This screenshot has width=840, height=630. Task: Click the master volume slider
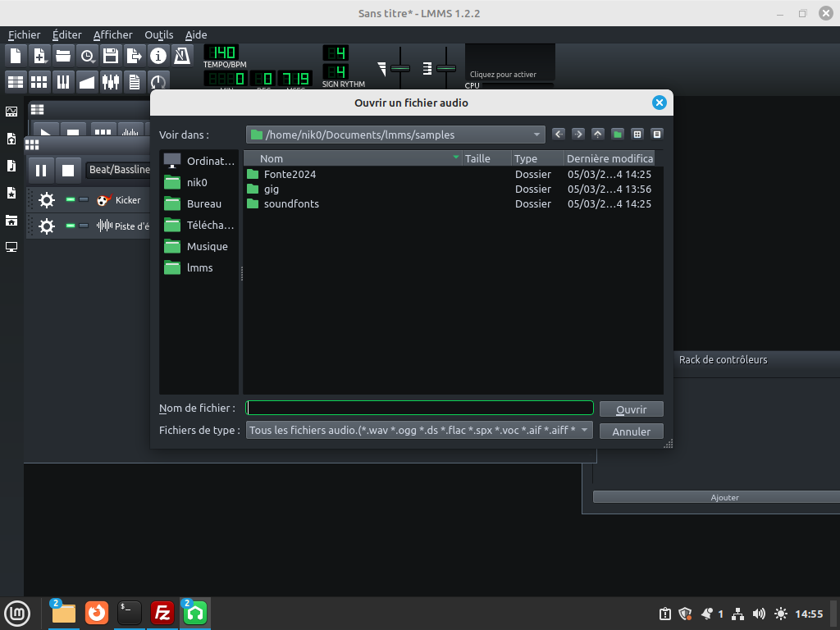[x=400, y=68]
